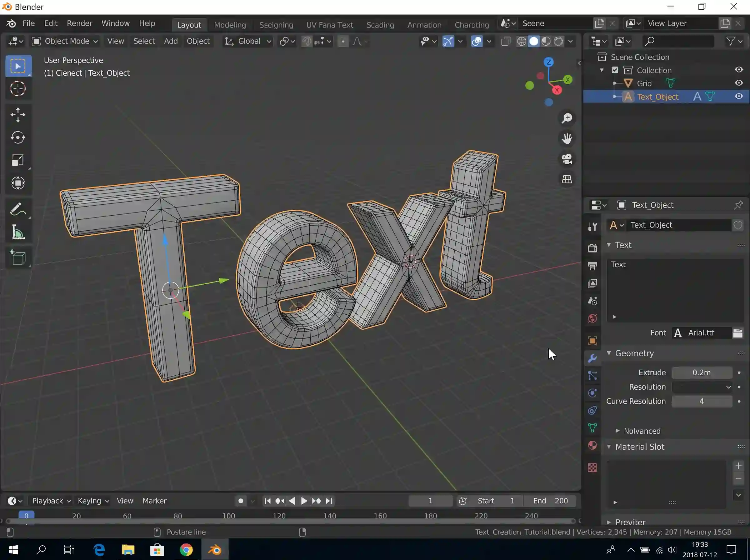Viewport: 750px width, 560px height.
Task: Hide Grid object with its eye icon
Action: pos(739,83)
